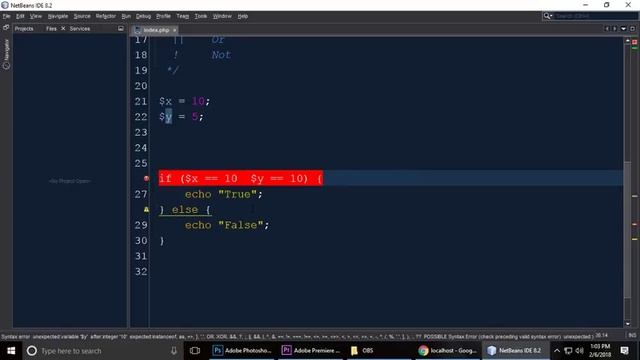Open the View menu
Viewport: 640px width, 360px height.
36,16
